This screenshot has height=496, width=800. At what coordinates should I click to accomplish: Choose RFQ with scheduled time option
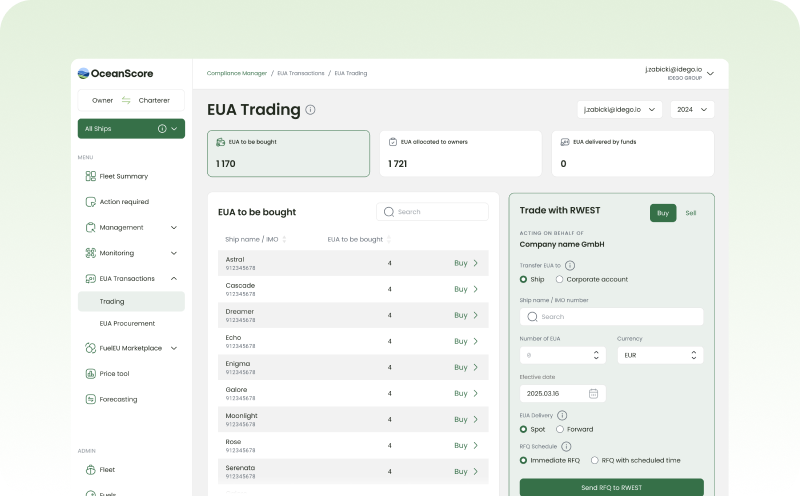(595, 460)
